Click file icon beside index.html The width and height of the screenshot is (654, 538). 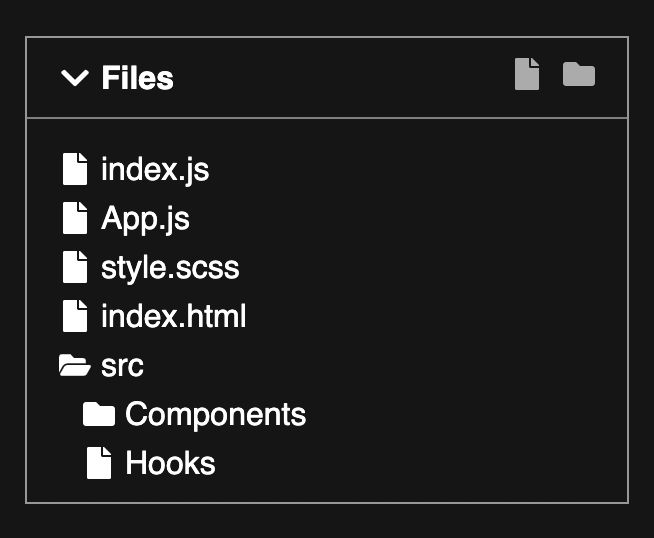[75, 316]
